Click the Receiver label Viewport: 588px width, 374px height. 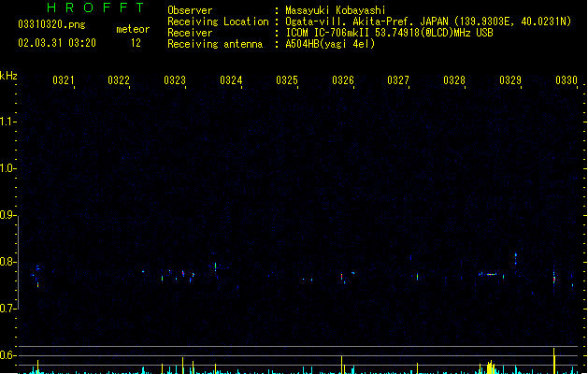[x=190, y=33]
